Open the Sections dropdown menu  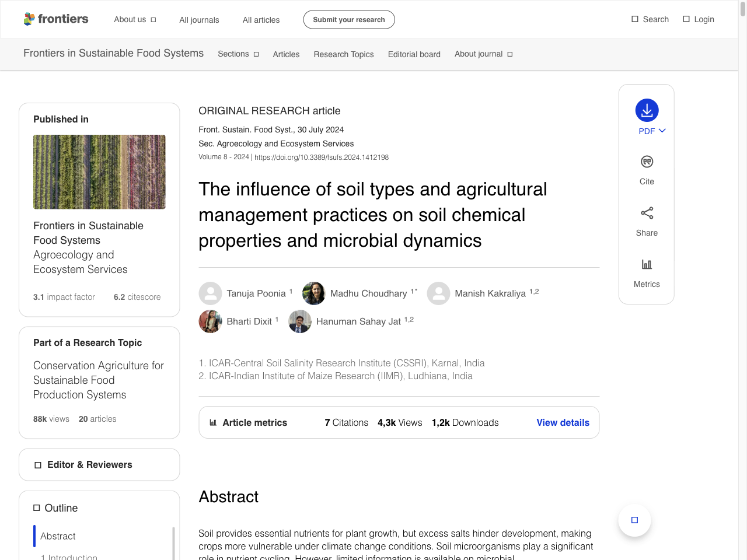pos(238,54)
